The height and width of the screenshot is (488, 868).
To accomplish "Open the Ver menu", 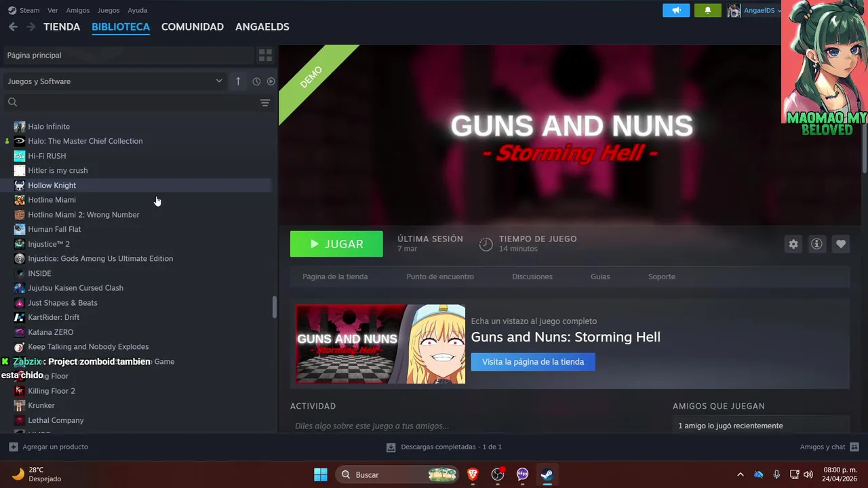I will coord(53,10).
